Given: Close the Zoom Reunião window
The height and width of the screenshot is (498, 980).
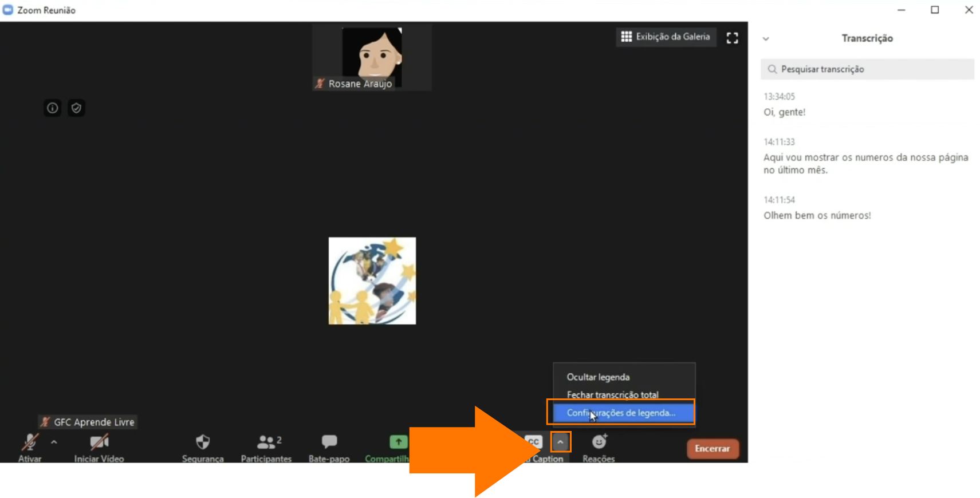Looking at the screenshot, I should 969,10.
